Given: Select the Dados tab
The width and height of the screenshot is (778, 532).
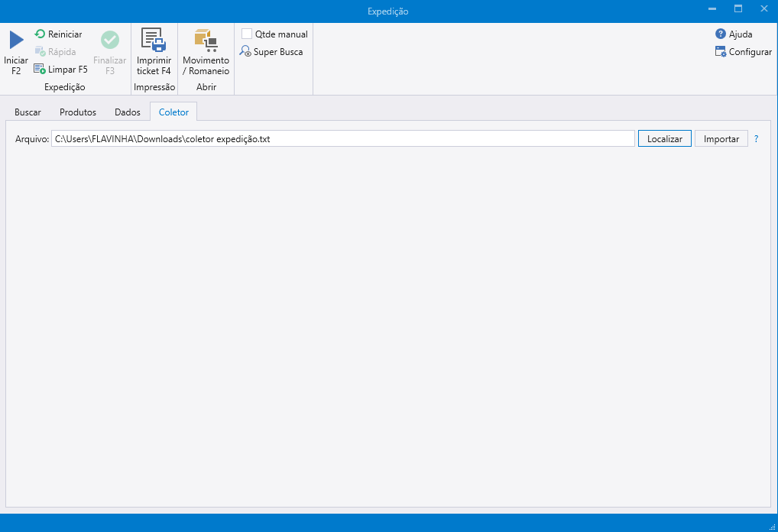Looking at the screenshot, I should pos(128,112).
